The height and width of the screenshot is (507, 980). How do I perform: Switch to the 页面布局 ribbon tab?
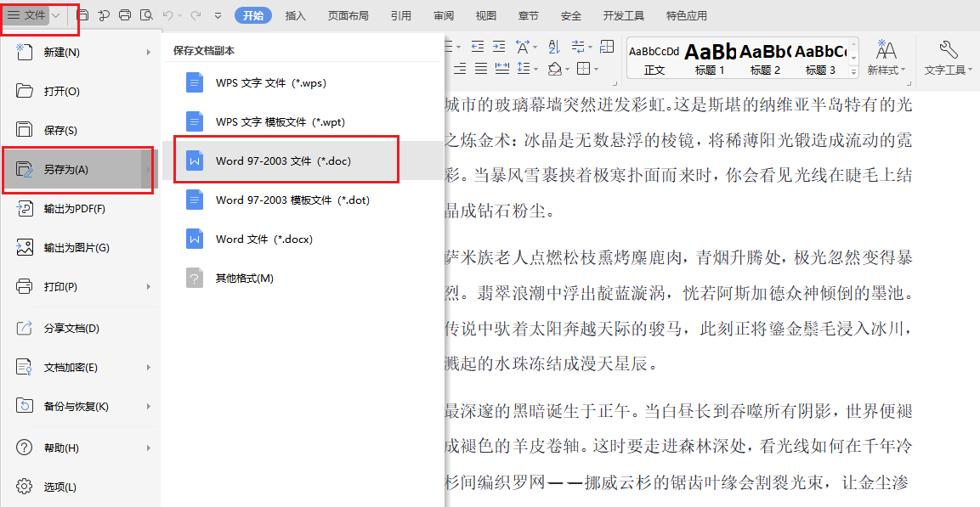coord(348,14)
